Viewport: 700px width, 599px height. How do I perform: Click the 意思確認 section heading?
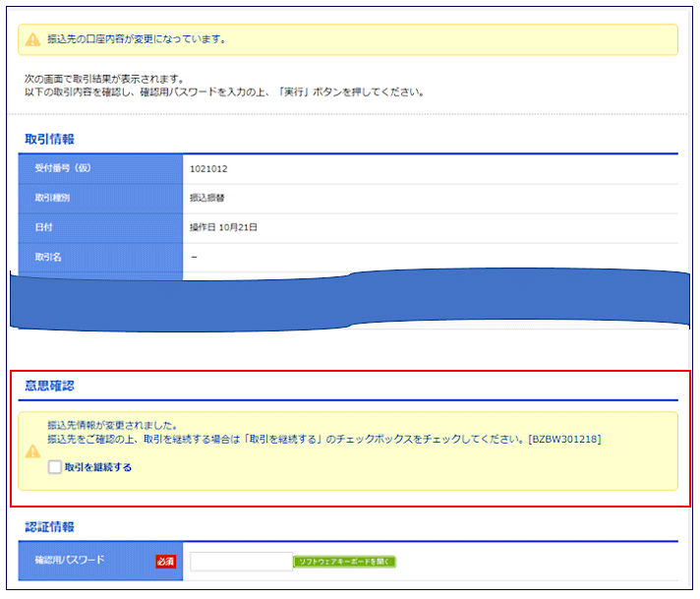pyautogui.click(x=49, y=386)
